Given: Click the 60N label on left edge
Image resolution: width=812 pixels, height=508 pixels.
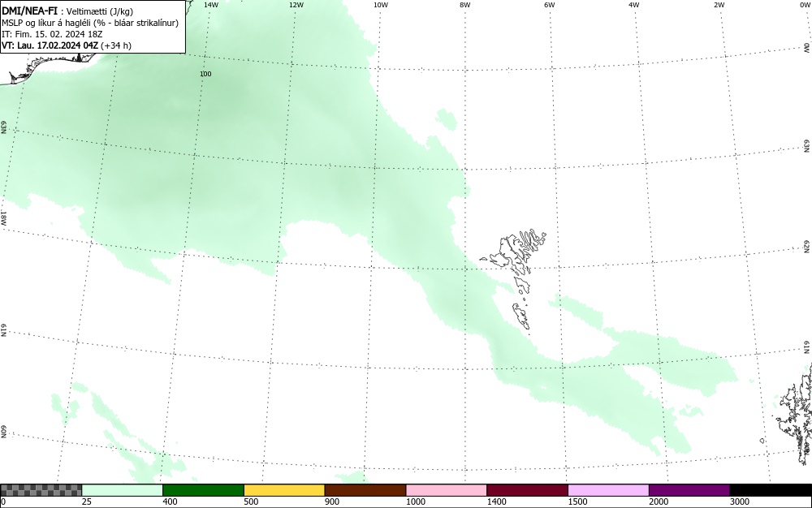Looking at the screenshot, I should click(x=3, y=432).
